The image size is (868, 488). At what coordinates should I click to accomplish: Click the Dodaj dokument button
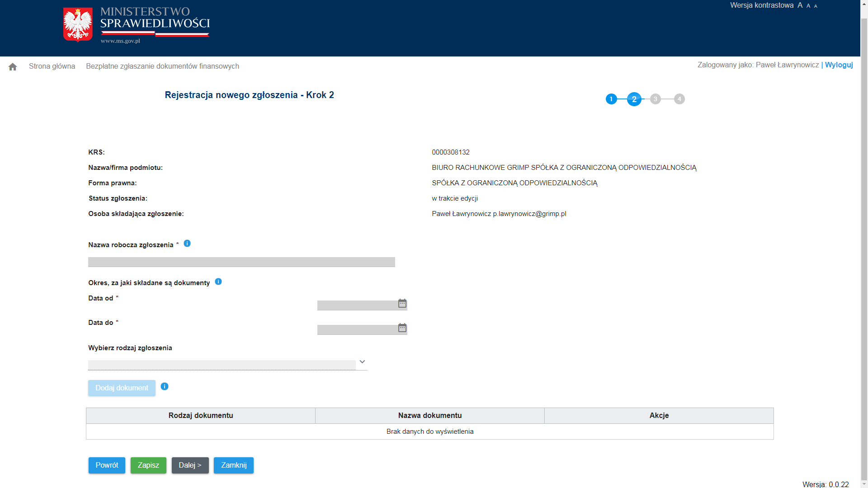[122, 388]
